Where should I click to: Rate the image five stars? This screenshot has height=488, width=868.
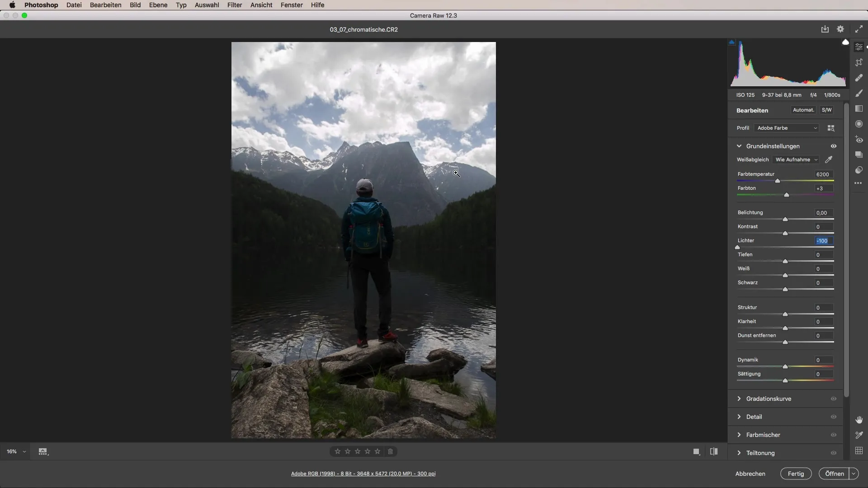377,451
